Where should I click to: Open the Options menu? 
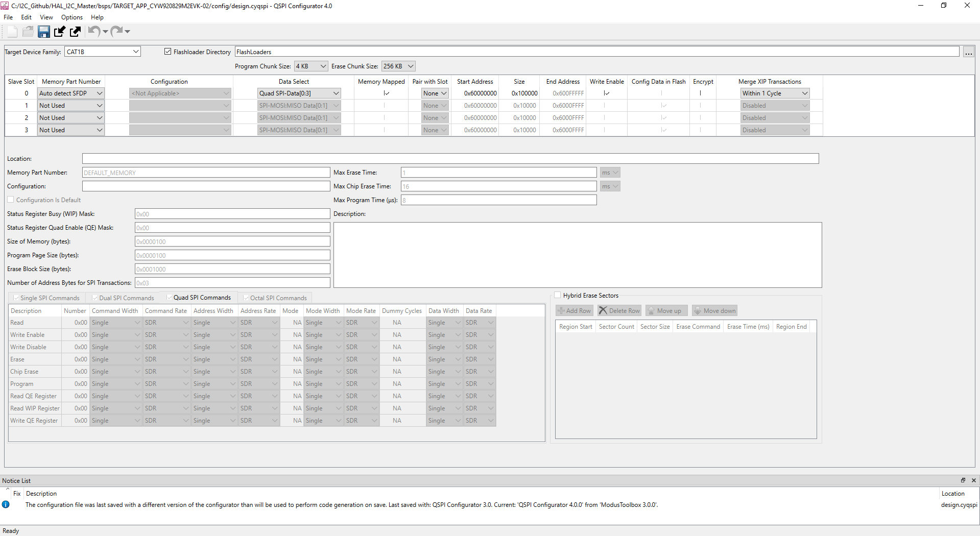[x=72, y=17]
